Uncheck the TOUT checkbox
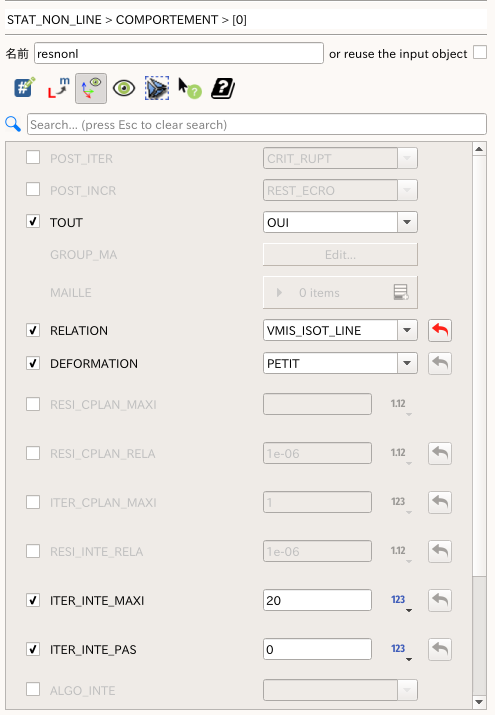This screenshot has width=495, height=715. [33, 222]
